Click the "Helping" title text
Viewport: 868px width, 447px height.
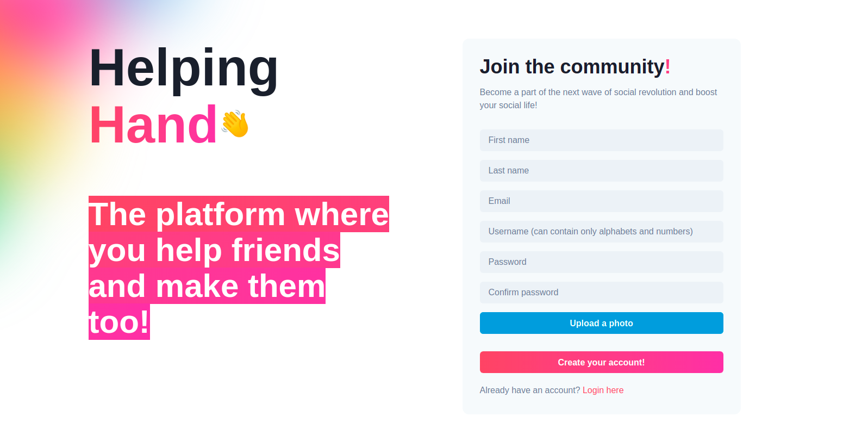click(x=184, y=68)
